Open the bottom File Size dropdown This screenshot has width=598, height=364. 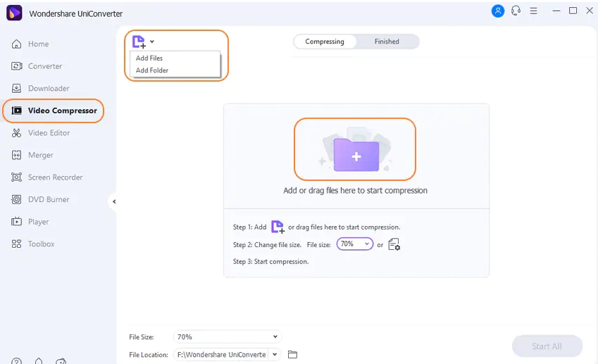227,337
